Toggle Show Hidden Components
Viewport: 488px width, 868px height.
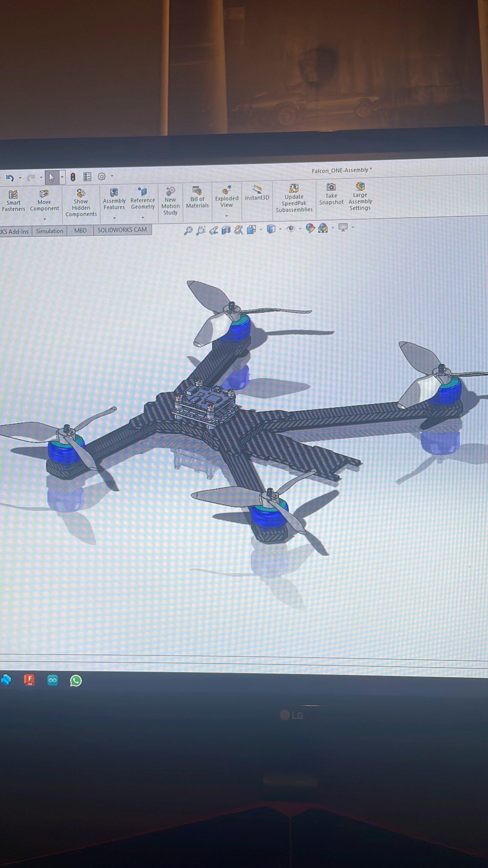(x=81, y=203)
